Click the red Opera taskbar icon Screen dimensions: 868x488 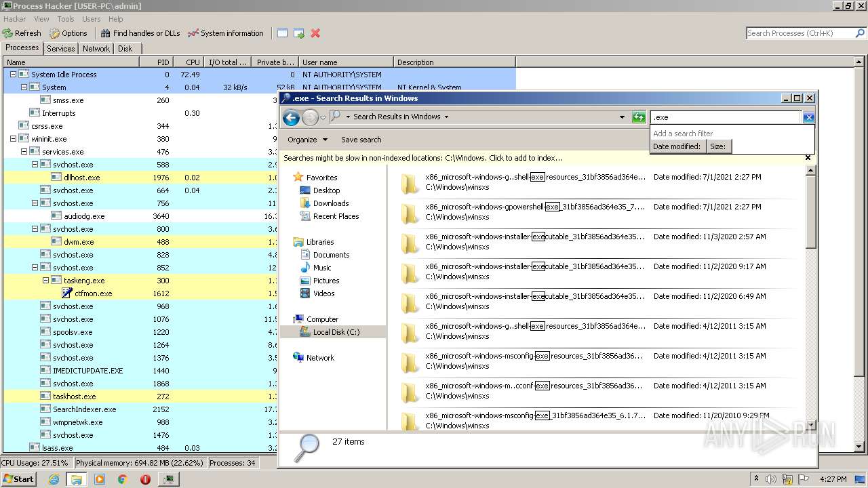pos(145,479)
